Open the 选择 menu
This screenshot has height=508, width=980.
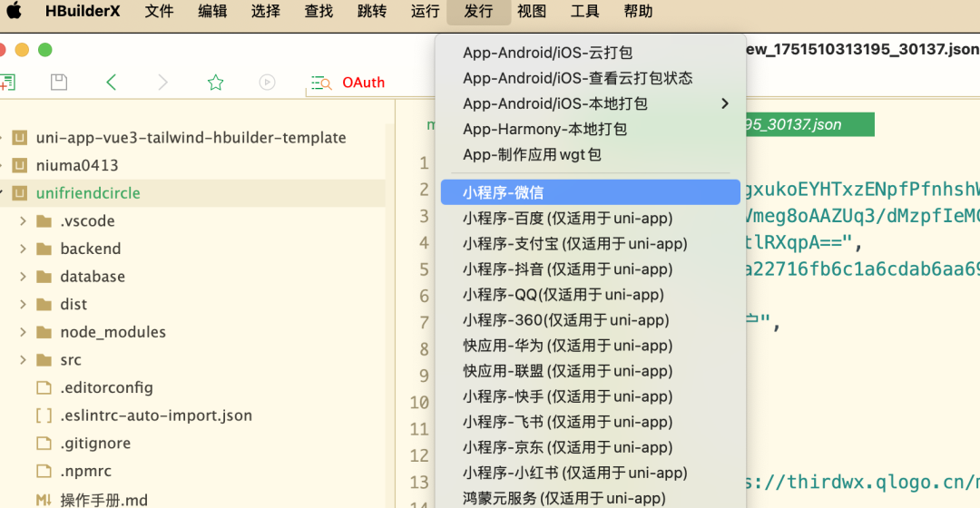[266, 11]
